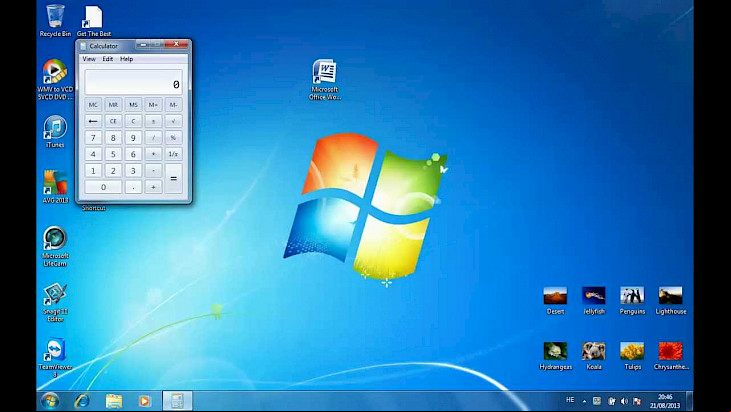Image resolution: width=731 pixels, height=412 pixels.
Task: Click digit 2 on the Calculator
Action: click(113, 171)
